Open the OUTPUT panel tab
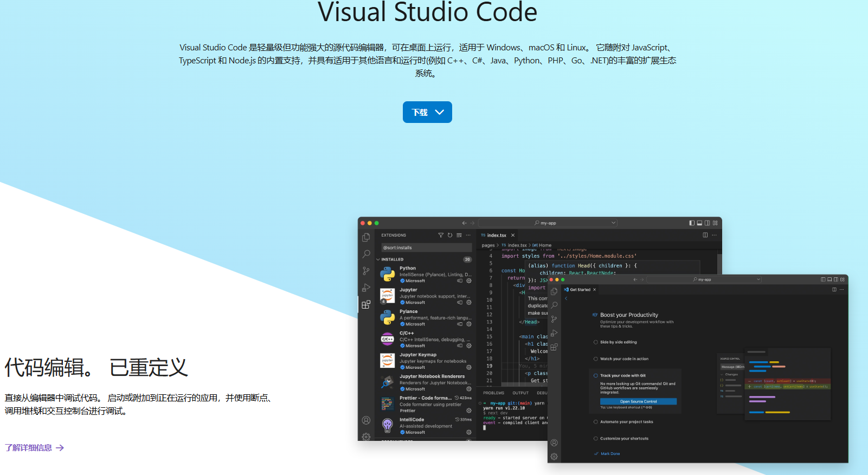 click(520, 393)
